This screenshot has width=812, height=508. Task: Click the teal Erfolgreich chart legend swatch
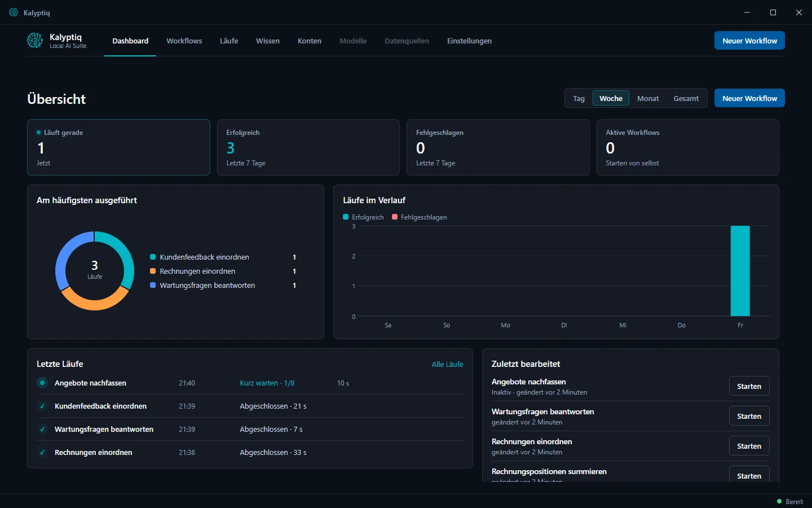tap(346, 217)
